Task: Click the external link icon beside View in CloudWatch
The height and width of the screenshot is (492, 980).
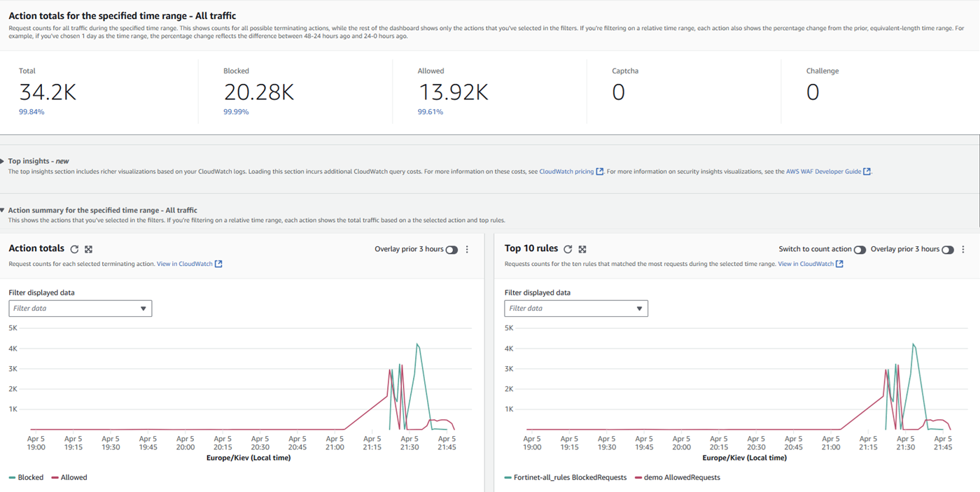Action: 217,264
